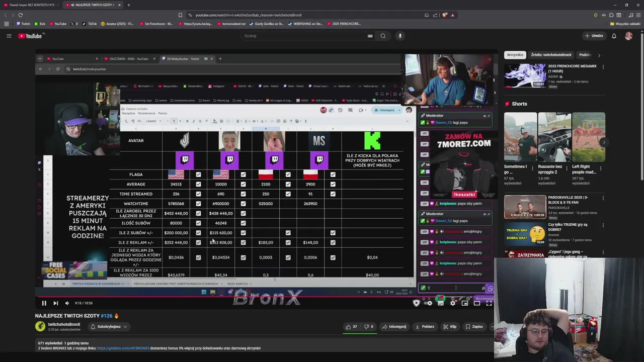Open Ruszanie bez sprzęgła 2 short

coord(554,137)
